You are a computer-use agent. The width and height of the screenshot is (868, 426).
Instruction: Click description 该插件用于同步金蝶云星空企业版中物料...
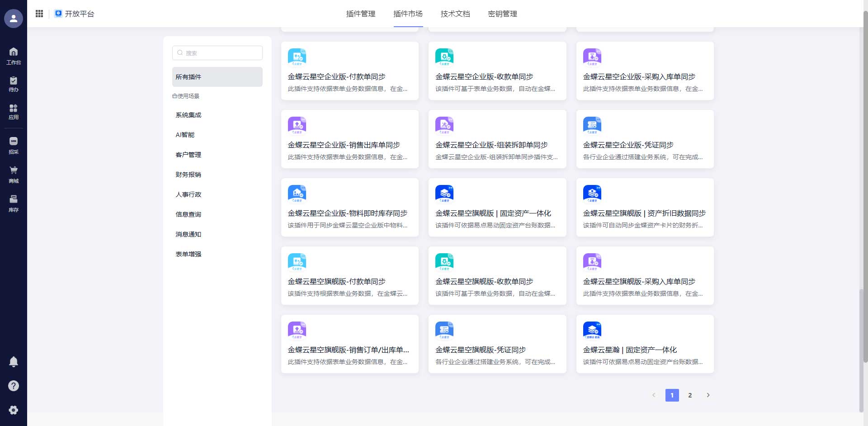pos(348,225)
